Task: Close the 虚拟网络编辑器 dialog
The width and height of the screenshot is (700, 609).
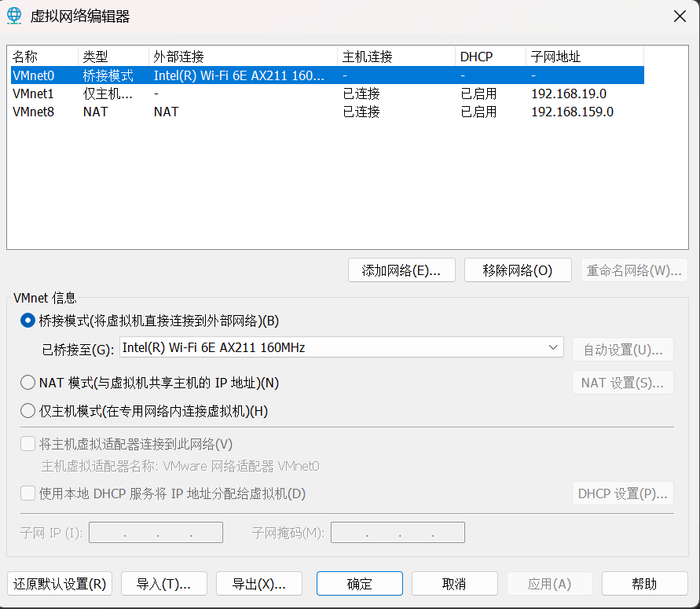Action: 680,17
